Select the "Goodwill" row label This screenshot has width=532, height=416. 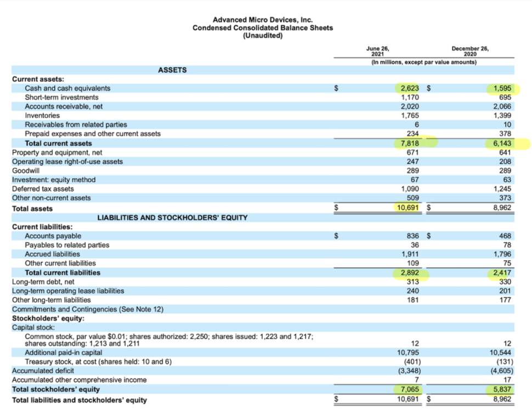pos(26,171)
